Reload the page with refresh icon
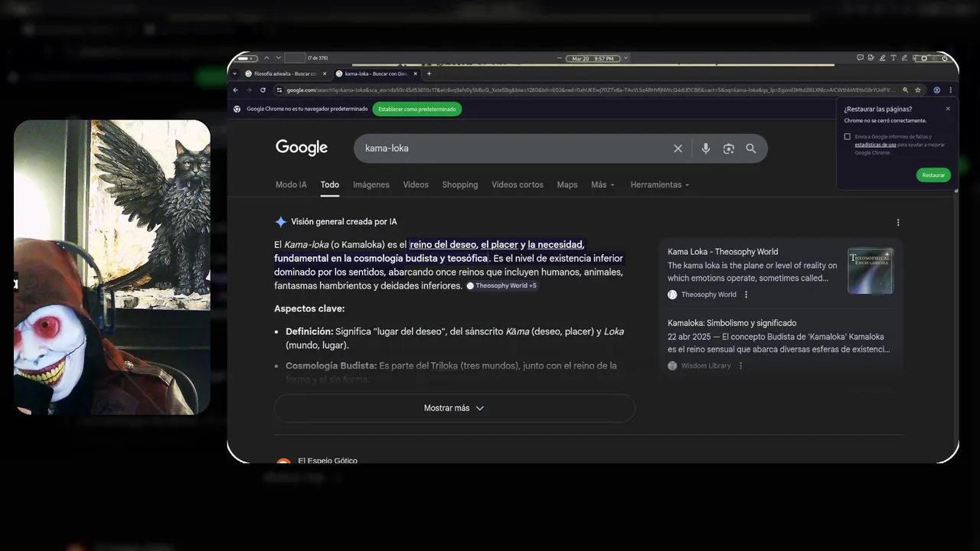The image size is (980, 551). coord(263,90)
